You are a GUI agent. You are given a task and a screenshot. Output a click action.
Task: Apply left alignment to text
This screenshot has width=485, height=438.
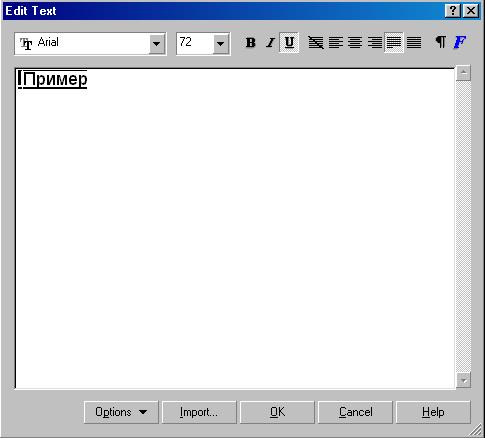pos(335,43)
